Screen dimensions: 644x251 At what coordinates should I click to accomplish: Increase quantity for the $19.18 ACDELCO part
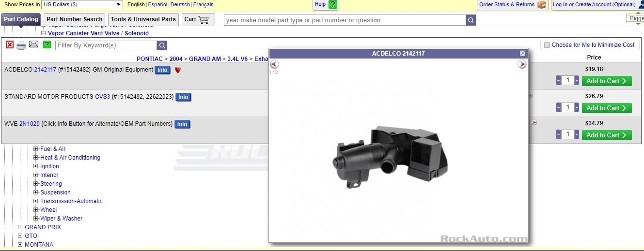pyautogui.click(x=577, y=81)
